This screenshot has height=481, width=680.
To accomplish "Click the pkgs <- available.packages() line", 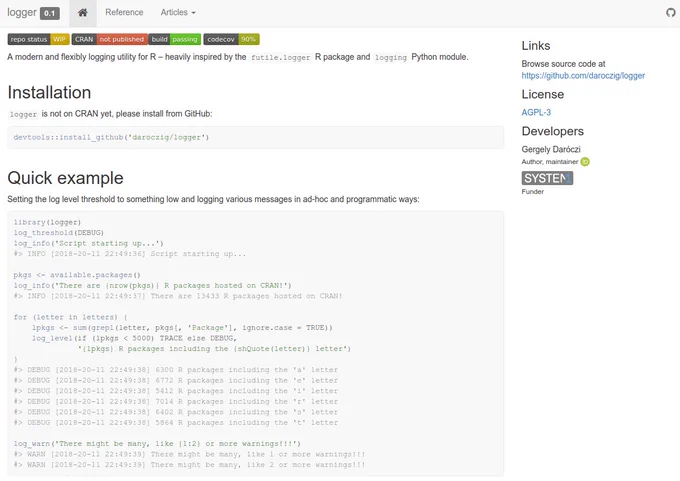I will [x=77, y=275].
